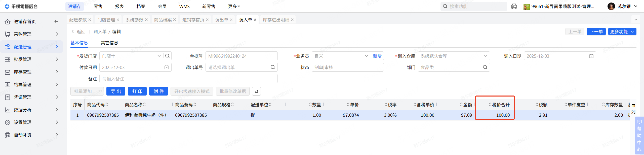Open 设置管理 sidebar item
The height and width of the screenshot is (155, 644).
click(31, 122)
